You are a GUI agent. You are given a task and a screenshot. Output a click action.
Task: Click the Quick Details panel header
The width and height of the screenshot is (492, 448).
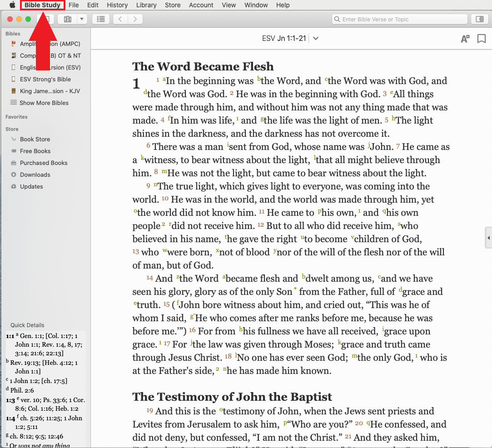click(x=27, y=325)
